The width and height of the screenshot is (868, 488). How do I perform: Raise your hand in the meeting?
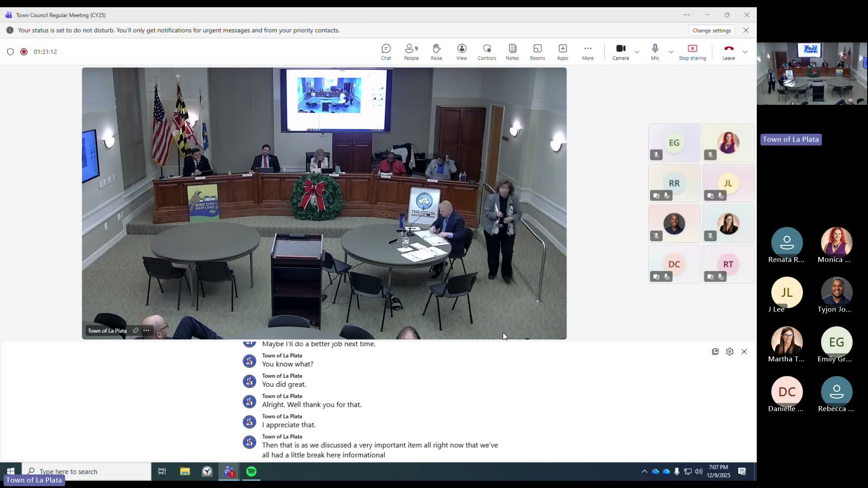(436, 52)
